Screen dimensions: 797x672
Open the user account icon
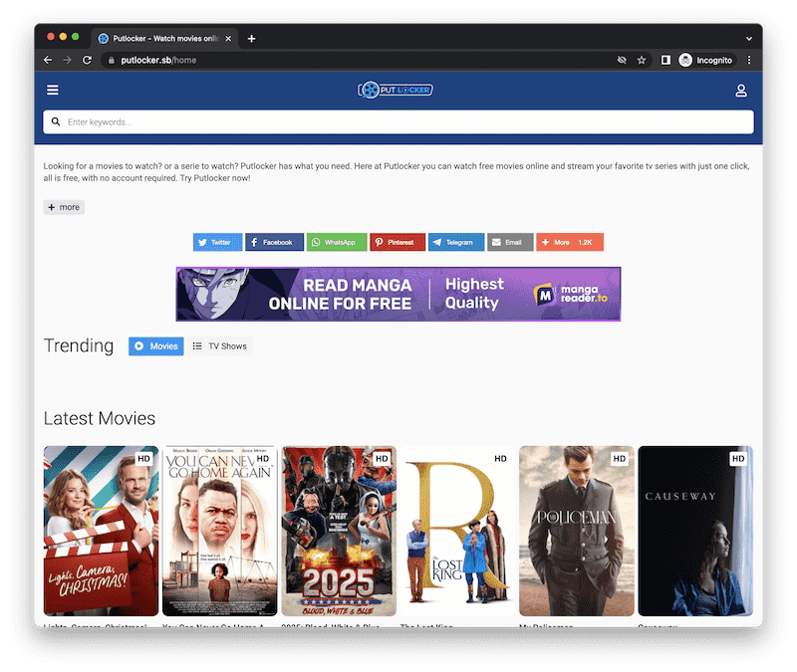click(x=741, y=91)
